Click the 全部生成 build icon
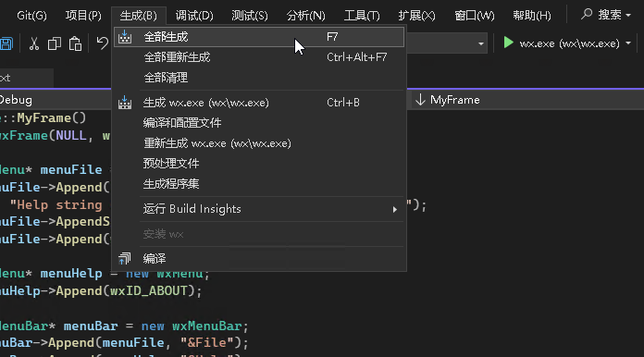644x357 pixels. [125, 37]
